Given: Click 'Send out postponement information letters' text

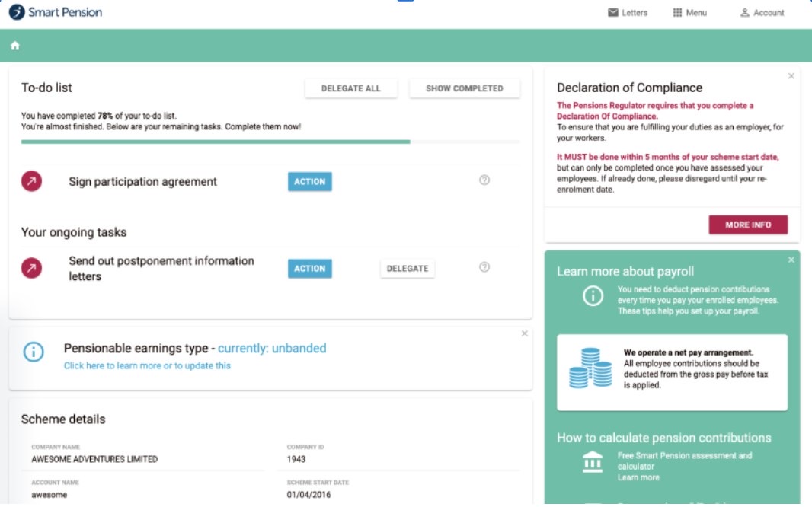Looking at the screenshot, I should tap(161, 269).
